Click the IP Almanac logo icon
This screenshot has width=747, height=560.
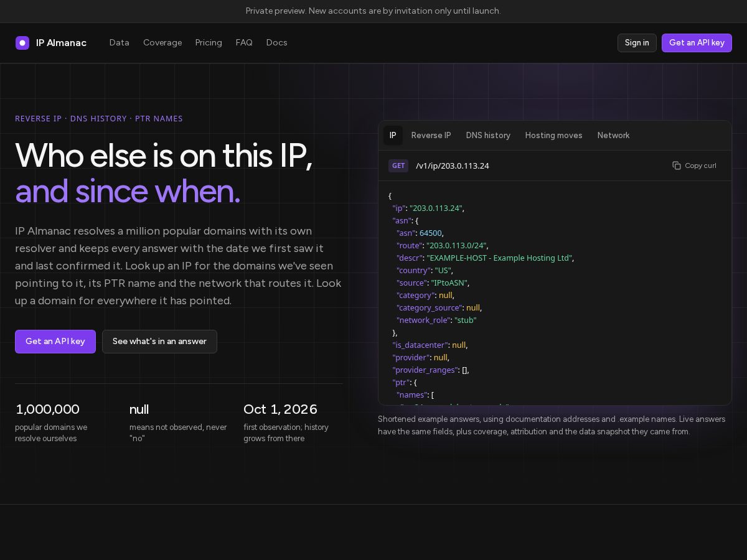coord(22,43)
